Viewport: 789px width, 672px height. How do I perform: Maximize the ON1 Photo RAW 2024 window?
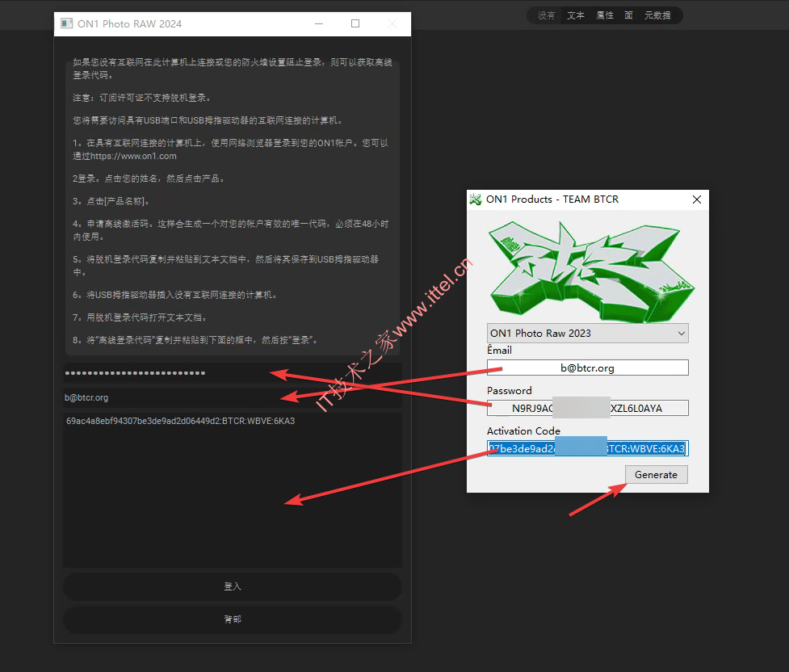[355, 23]
